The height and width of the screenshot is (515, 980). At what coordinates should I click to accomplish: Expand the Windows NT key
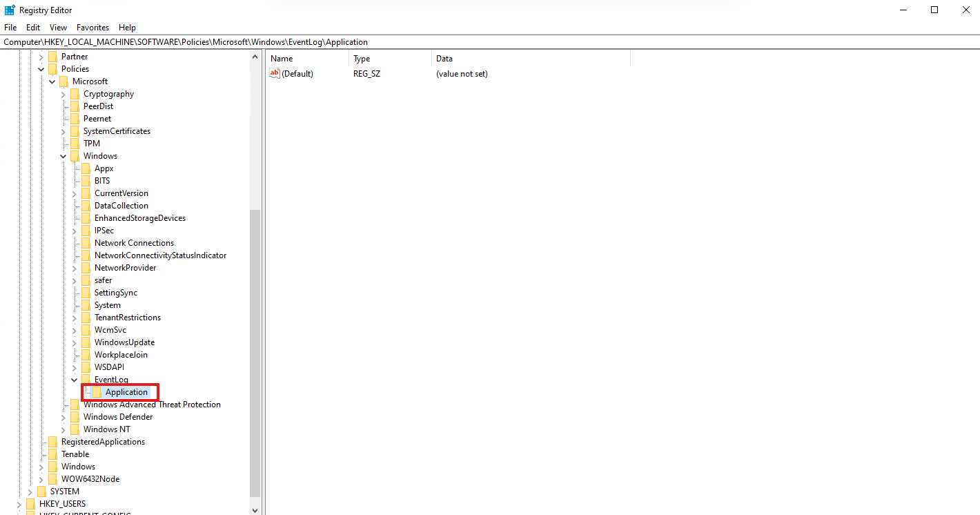[63, 429]
